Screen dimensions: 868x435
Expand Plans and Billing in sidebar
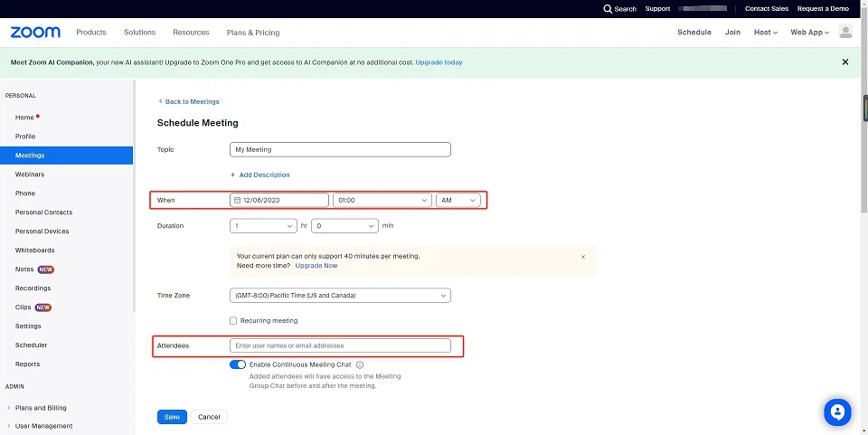coord(41,408)
